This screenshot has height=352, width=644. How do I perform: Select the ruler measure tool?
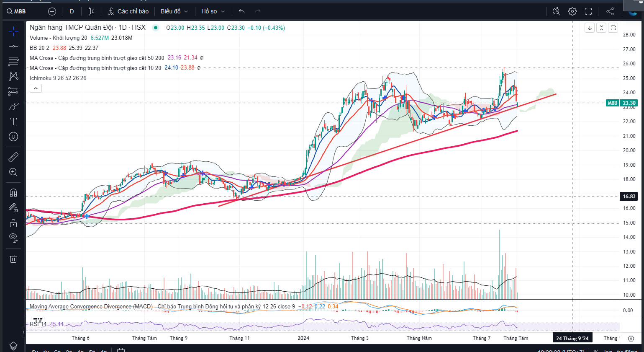(x=13, y=157)
